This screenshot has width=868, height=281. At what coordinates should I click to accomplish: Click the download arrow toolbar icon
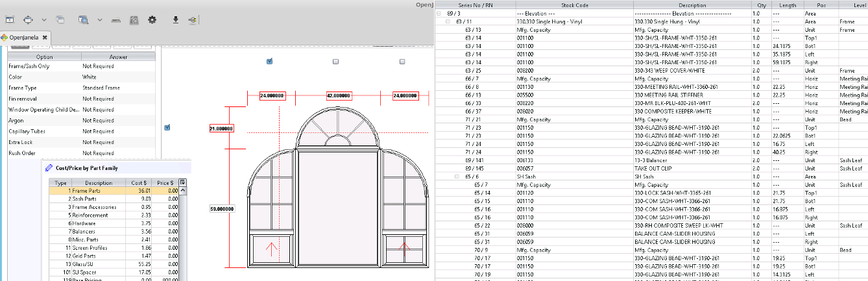(x=175, y=20)
